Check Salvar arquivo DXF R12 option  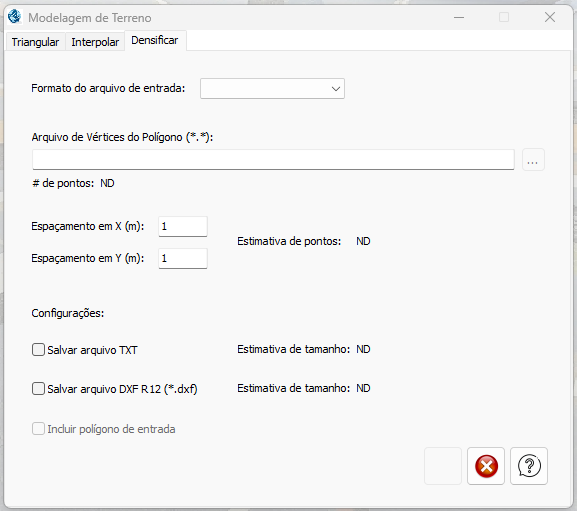click(38, 388)
